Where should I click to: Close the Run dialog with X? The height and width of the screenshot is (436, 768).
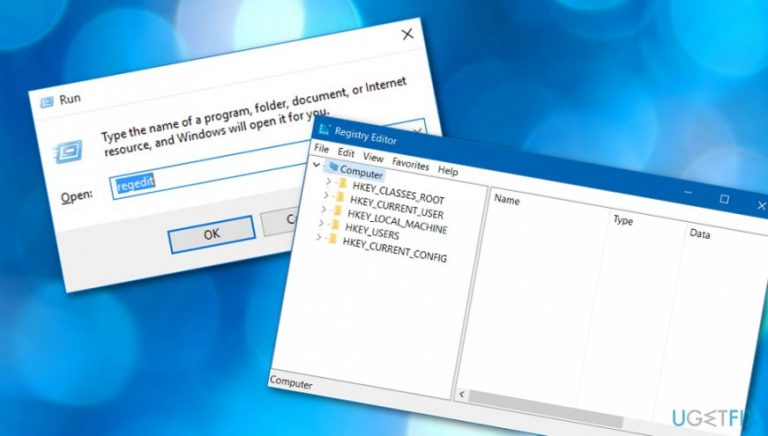[x=407, y=34]
